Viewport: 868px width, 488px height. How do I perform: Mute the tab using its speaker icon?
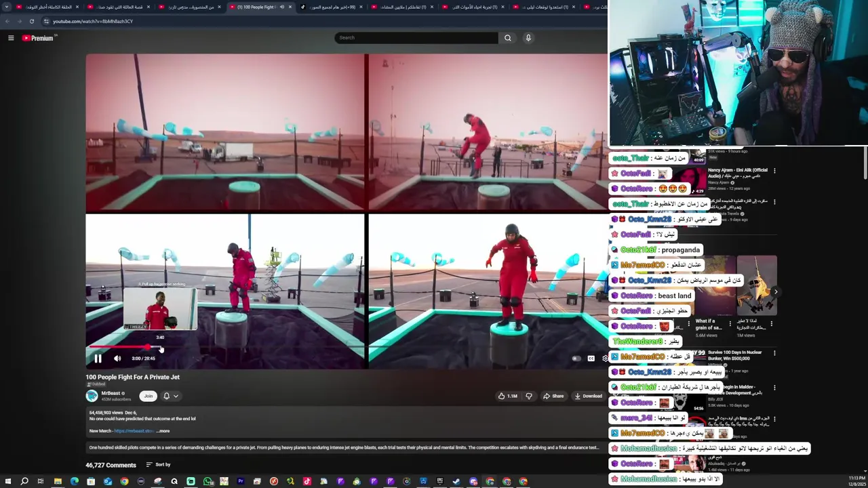(x=281, y=7)
